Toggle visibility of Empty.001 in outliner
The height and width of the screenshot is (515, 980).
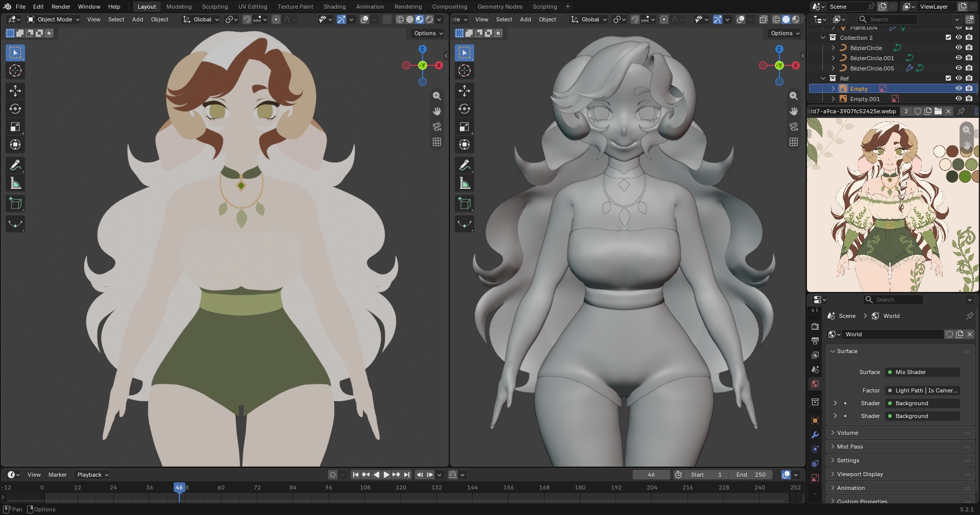pos(959,99)
